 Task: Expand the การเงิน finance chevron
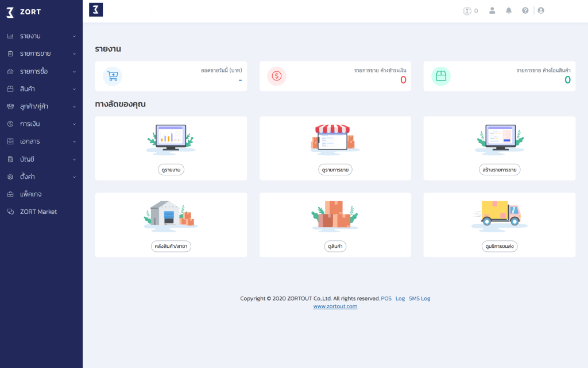coord(74,124)
